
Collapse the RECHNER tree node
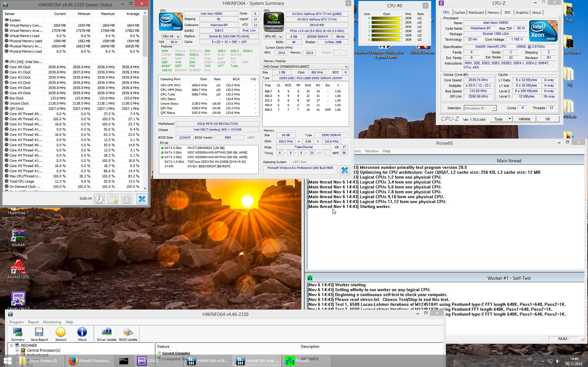point(11,345)
